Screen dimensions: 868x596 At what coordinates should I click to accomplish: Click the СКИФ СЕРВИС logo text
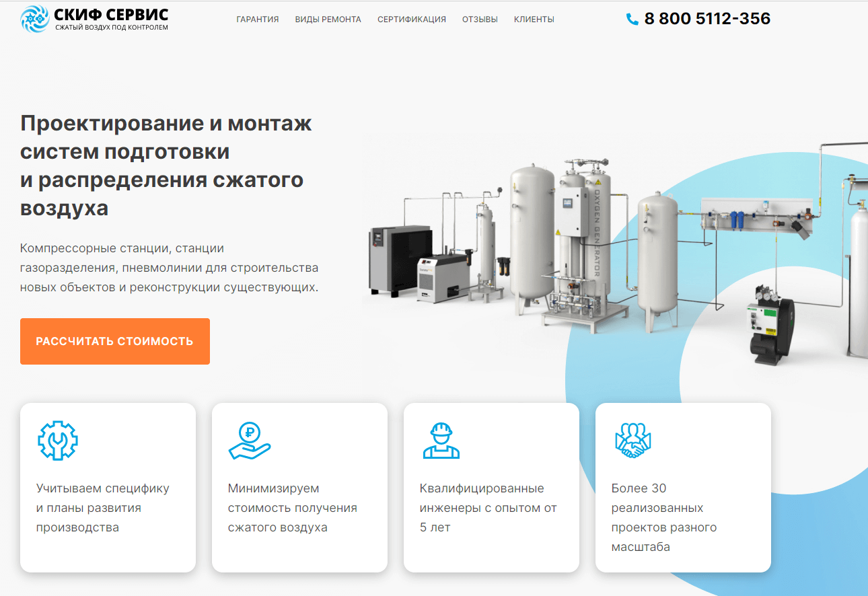[x=111, y=15]
